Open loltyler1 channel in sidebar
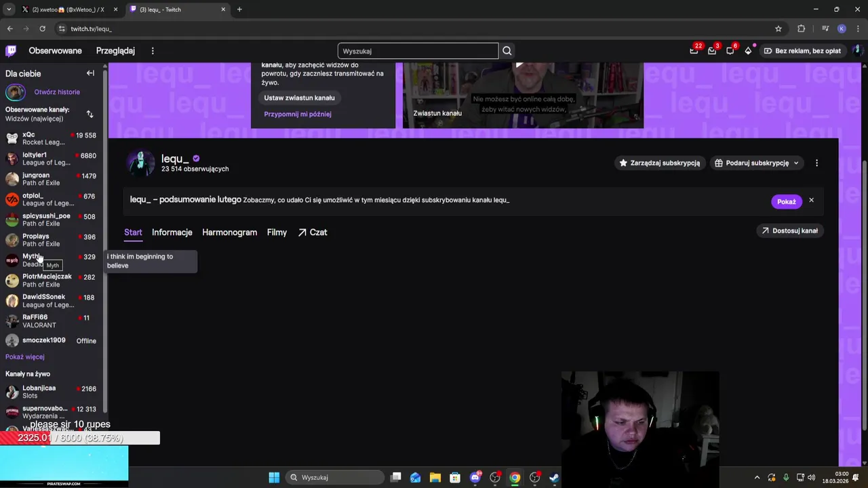This screenshot has width=868, height=488. pyautogui.click(x=52, y=159)
